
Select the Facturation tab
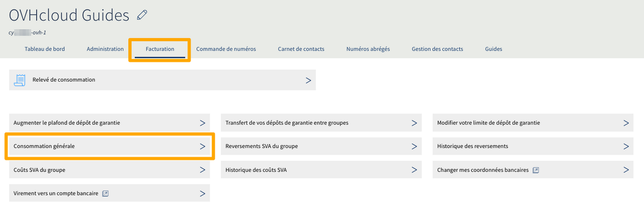160,49
